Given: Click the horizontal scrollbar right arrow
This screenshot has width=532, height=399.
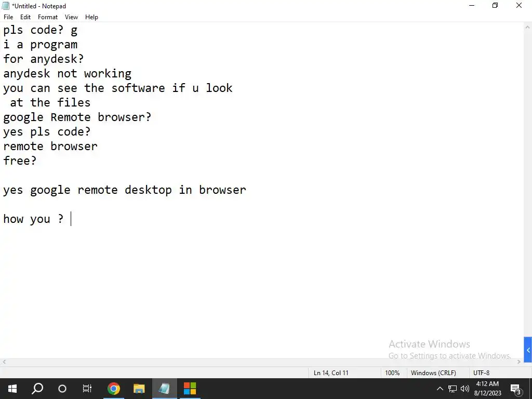Looking at the screenshot, I should [x=519, y=362].
